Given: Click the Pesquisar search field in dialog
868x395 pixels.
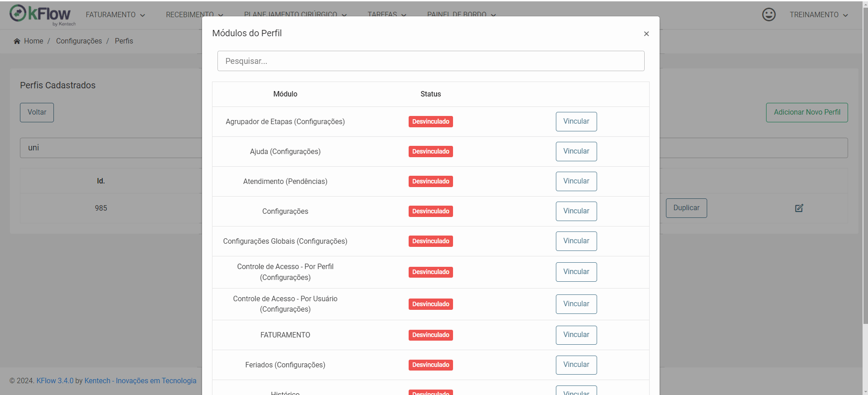Looking at the screenshot, I should [431, 61].
